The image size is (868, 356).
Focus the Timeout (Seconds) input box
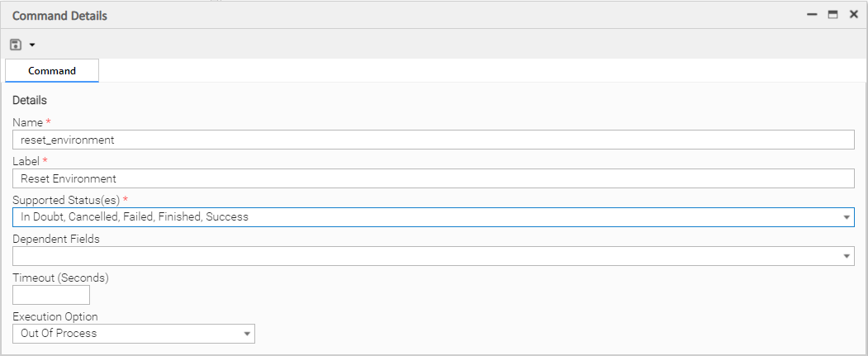click(51, 295)
